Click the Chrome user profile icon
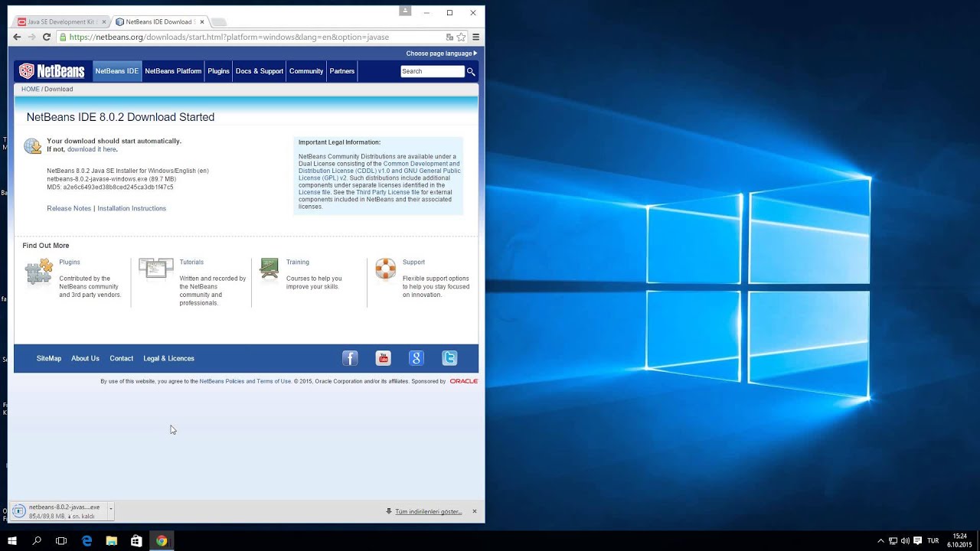 click(x=405, y=11)
